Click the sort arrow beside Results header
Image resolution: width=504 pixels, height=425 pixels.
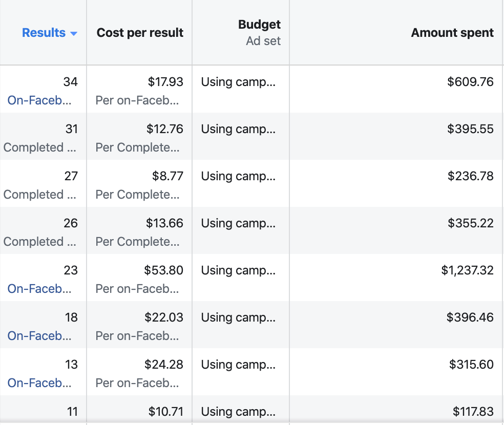(73, 34)
